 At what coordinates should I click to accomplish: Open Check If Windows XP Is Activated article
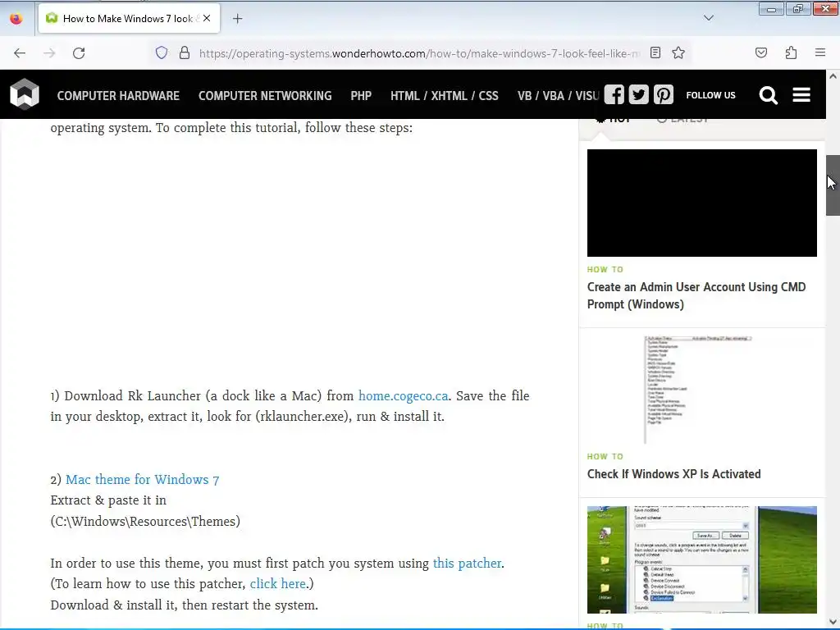(674, 474)
